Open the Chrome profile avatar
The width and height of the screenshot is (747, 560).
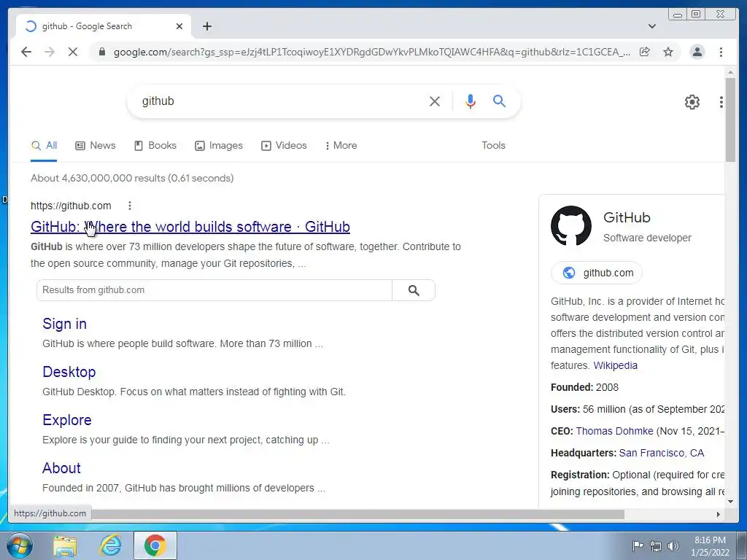(x=697, y=52)
